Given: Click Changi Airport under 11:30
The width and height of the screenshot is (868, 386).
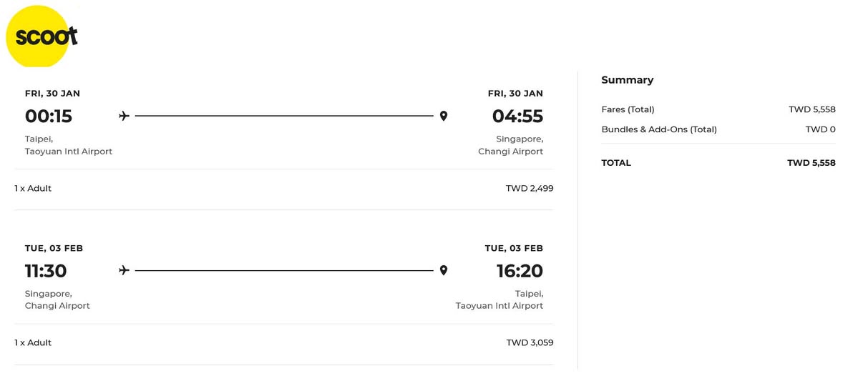Looking at the screenshot, I should pos(57,306).
